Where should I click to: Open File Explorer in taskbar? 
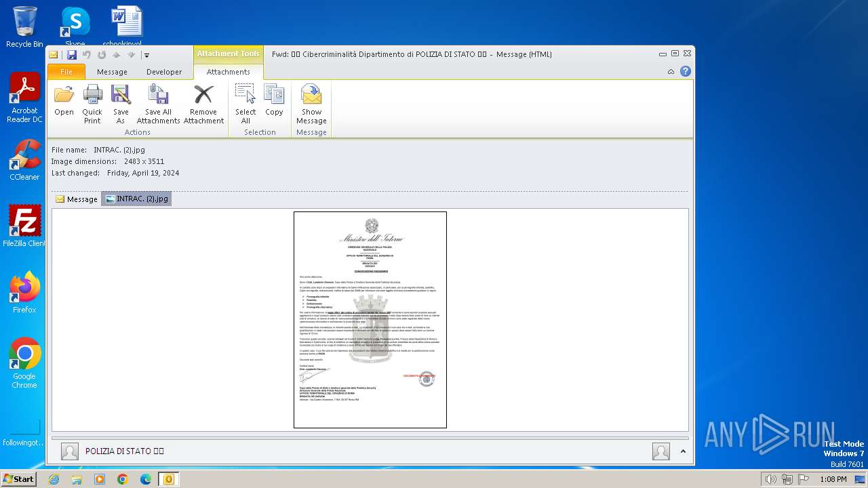[77, 479]
